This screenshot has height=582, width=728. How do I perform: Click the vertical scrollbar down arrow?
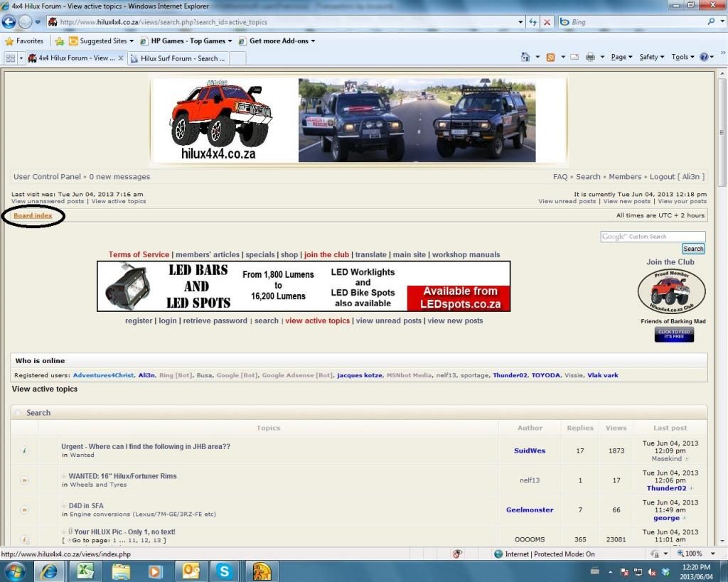(x=722, y=541)
